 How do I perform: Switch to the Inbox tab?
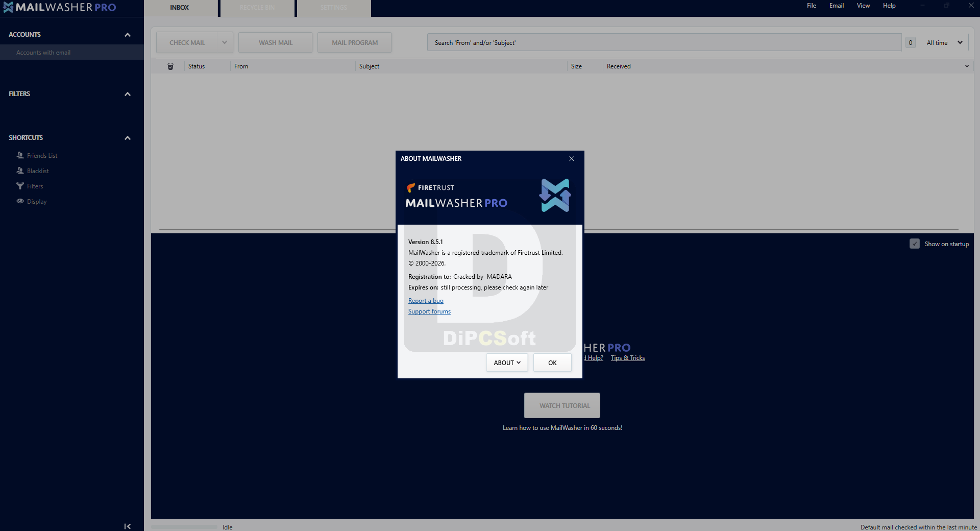(x=180, y=8)
